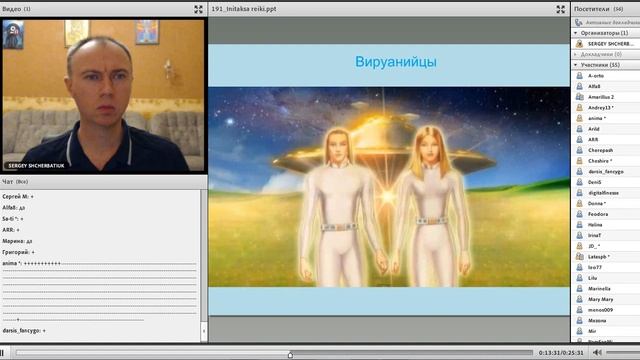The width and height of the screenshot is (640, 360).
Task: Click chat message from Сергей М
Action: tap(18, 196)
